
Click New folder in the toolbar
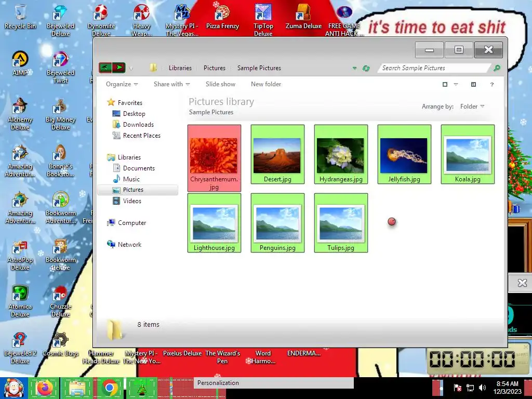point(266,84)
